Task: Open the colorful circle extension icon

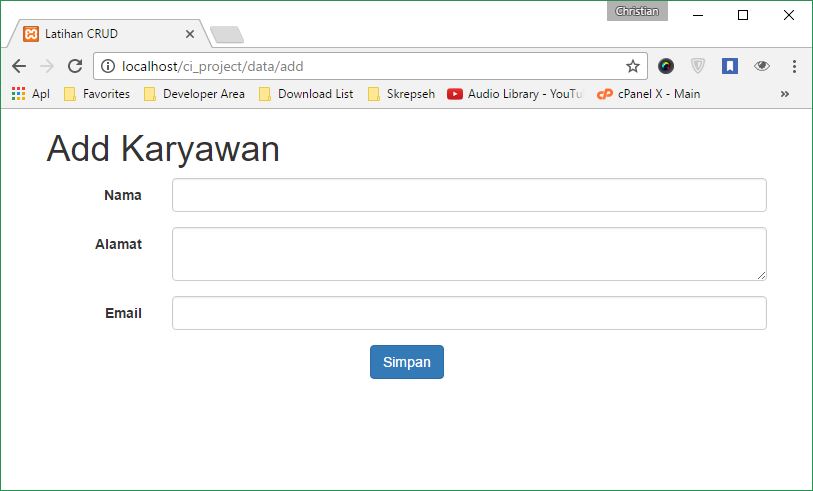Action: tap(666, 66)
